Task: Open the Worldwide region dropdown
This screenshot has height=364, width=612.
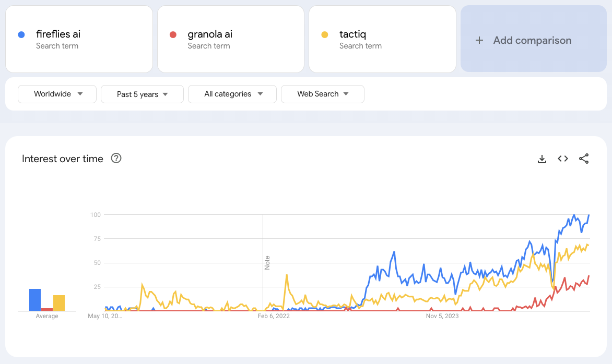Action: point(57,94)
